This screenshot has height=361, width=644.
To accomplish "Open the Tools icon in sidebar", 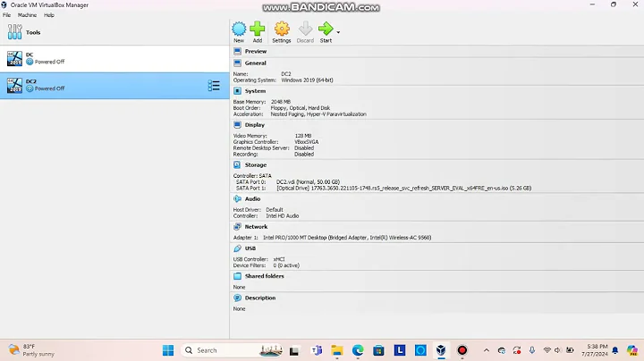I will pyautogui.click(x=15, y=32).
